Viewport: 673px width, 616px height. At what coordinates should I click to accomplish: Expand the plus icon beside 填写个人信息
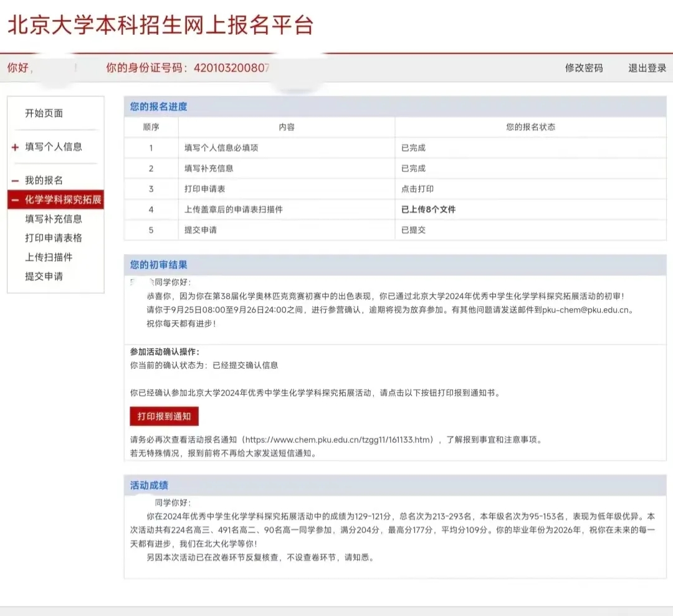[x=15, y=147]
